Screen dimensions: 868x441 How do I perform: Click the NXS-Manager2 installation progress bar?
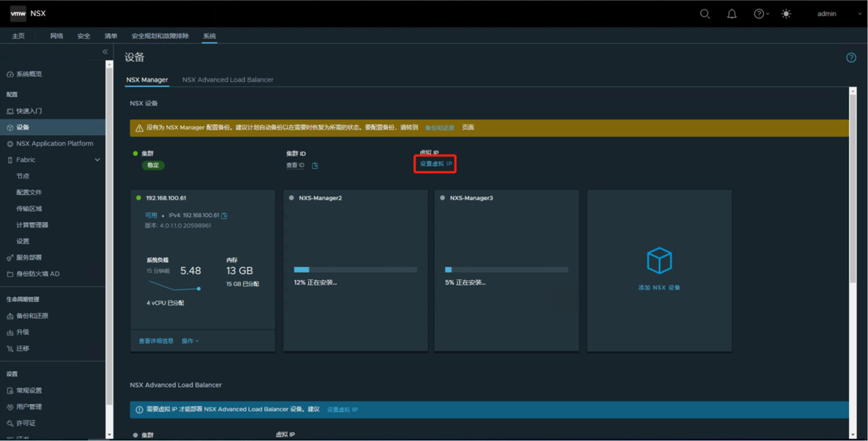point(355,269)
